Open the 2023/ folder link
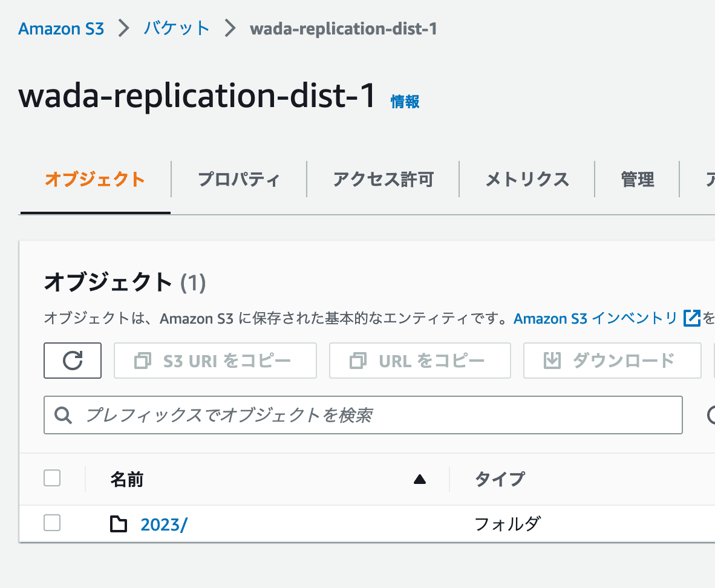 pyautogui.click(x=164, y=524)
